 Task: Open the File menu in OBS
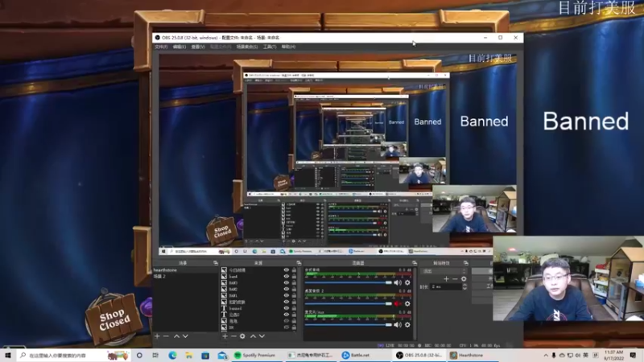pyautogui.click(x=160, y=47)
